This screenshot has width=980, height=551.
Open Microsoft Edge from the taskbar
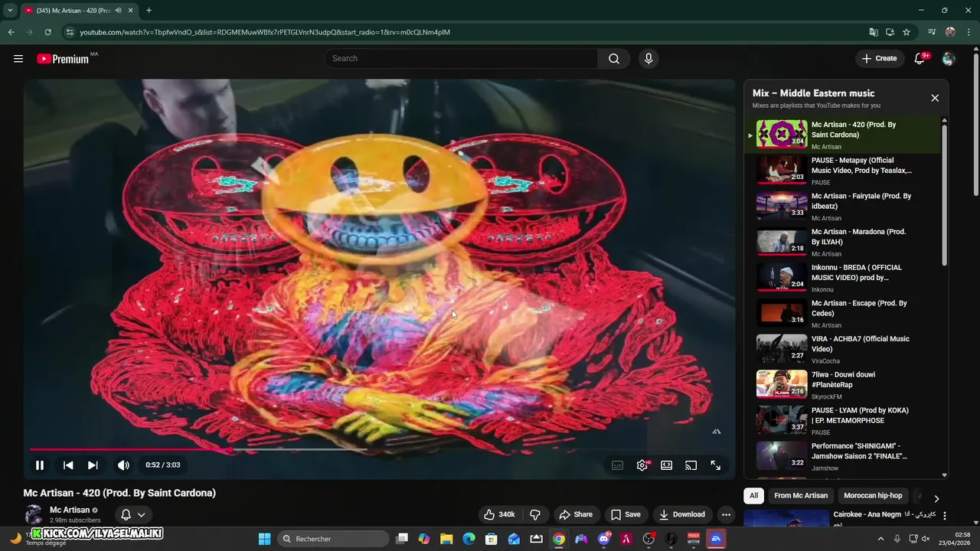(x=469, y=539)
